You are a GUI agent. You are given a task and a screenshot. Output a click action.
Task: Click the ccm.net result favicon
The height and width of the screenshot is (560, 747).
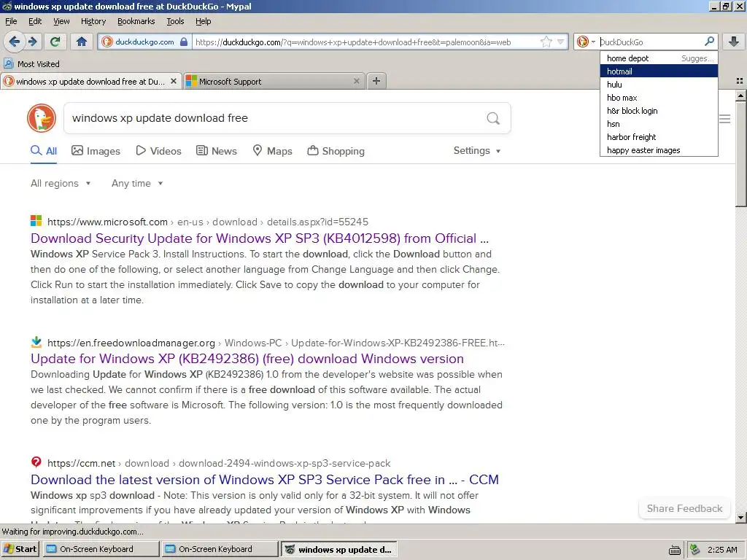36,462
